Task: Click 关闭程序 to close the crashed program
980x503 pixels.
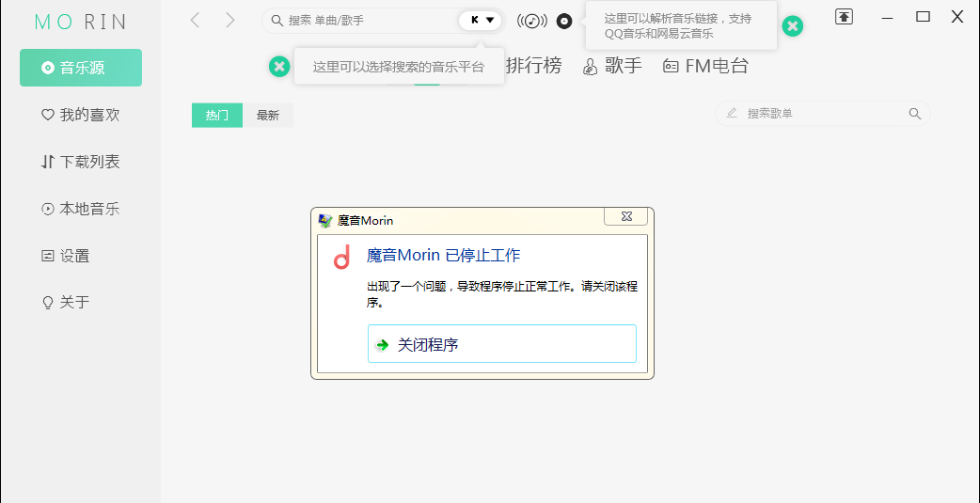Action: tap(502, 344)
